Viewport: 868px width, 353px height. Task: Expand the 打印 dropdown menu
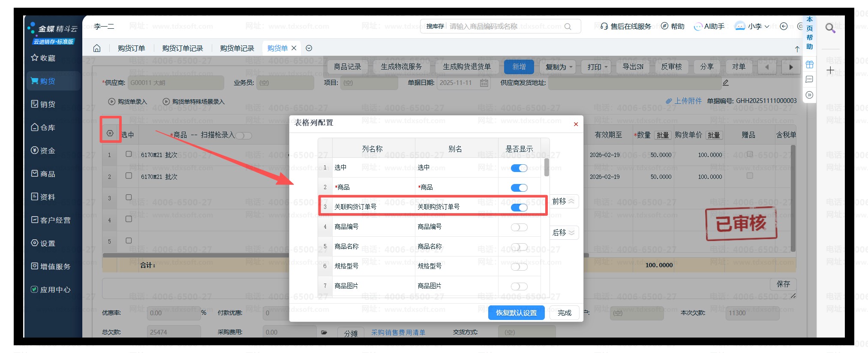click(x=598, y=67)
